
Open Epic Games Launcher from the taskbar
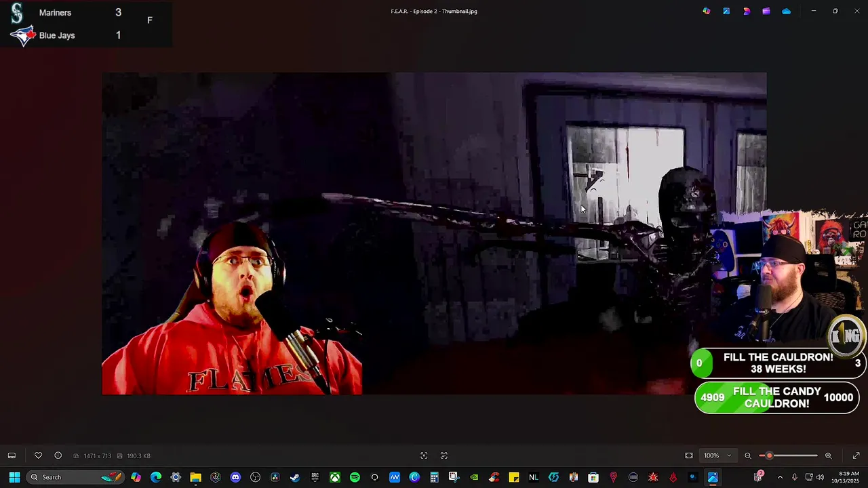[x=315, y=477]
